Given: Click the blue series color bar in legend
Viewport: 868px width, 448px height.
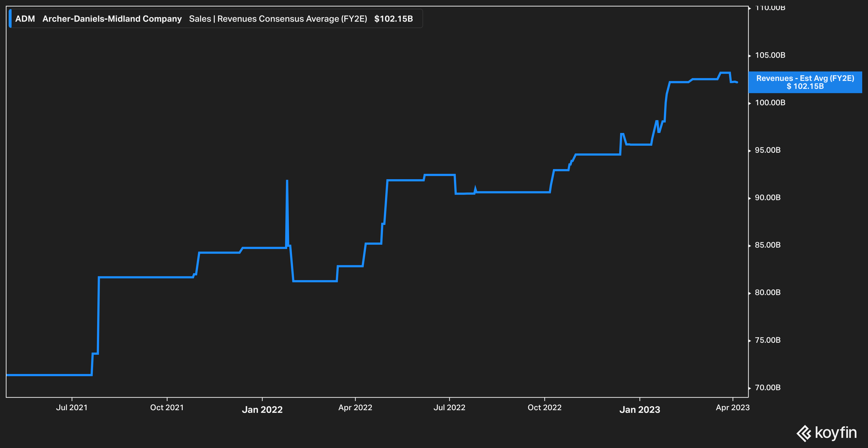Looking at the screenshot, I should tap(10, 19).
